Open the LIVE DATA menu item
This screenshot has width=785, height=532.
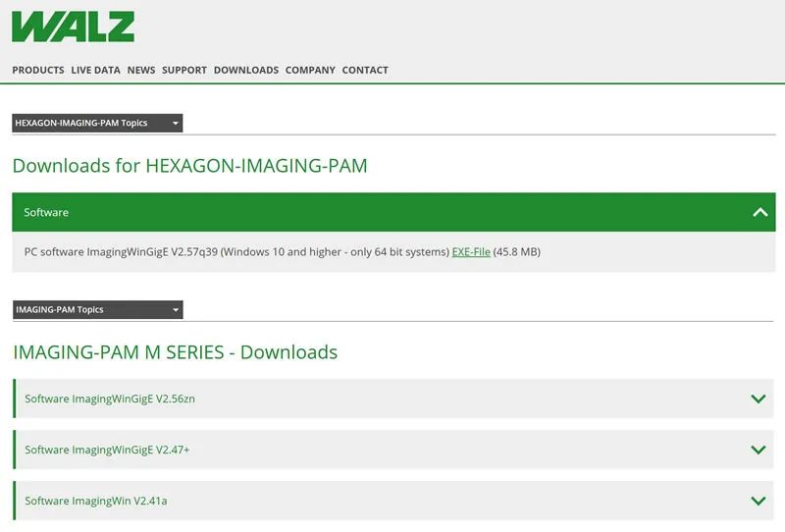(95, 70)
